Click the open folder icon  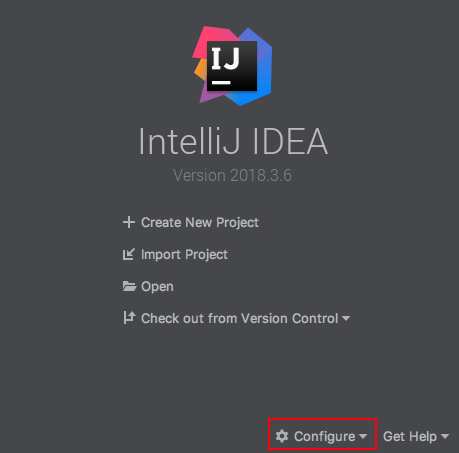[129, 286]
